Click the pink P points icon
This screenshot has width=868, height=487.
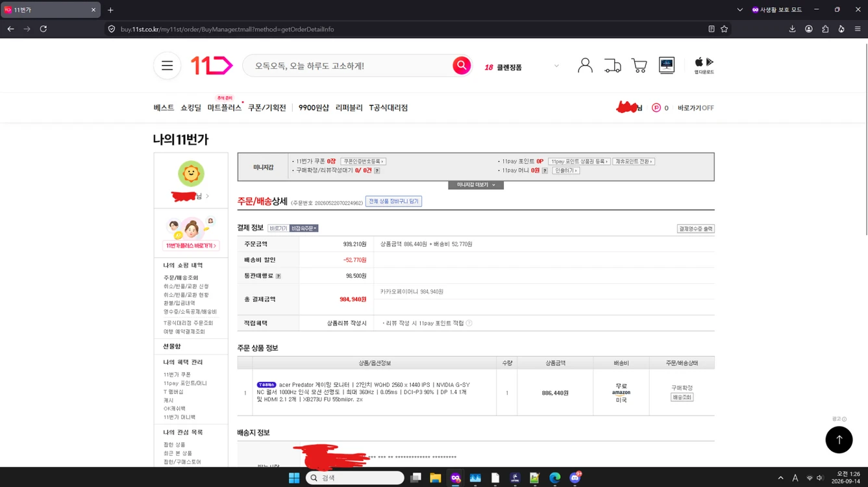pyautogui.click(x=656, y=108)
